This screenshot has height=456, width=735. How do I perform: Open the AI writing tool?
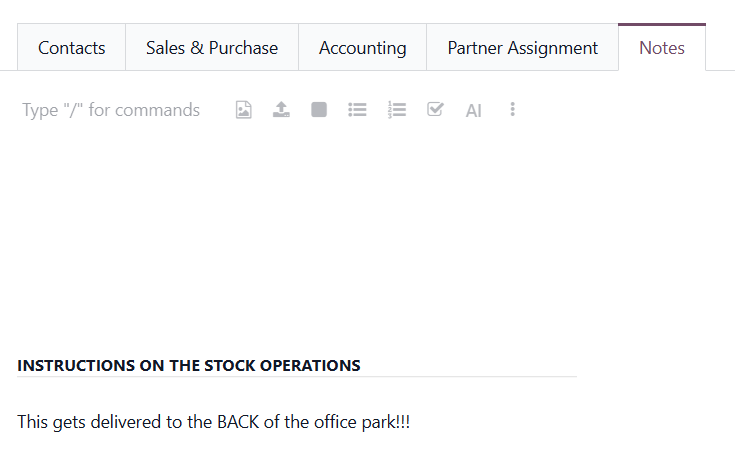click(473, 111)
